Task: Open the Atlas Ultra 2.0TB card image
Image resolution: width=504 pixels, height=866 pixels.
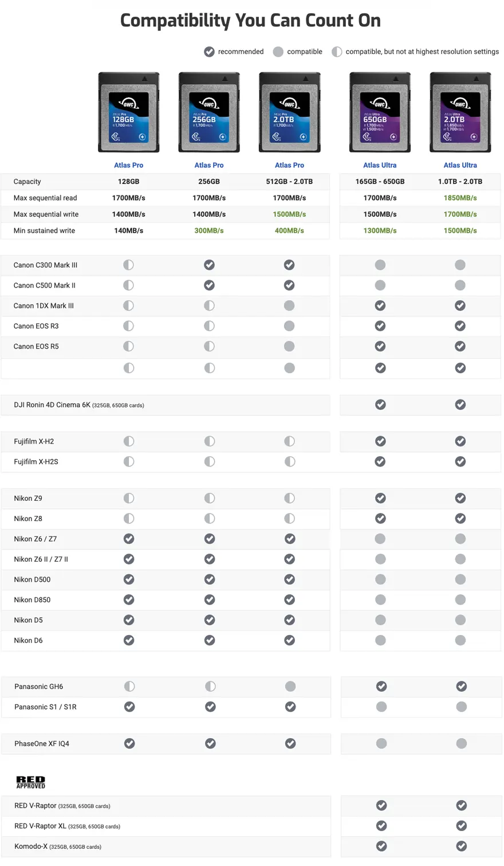Action: pos(460,112)
